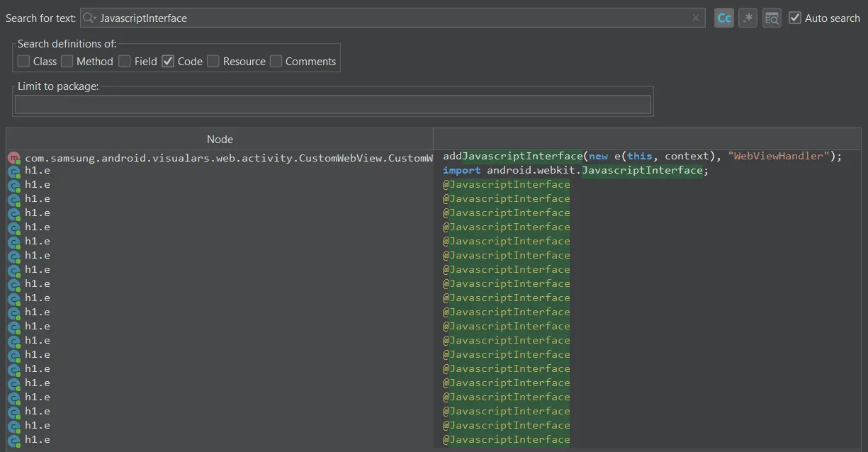Viewport: 868px width, 452px height.
Task: Disable the Auto search checkbox
Action: point(795,18)
